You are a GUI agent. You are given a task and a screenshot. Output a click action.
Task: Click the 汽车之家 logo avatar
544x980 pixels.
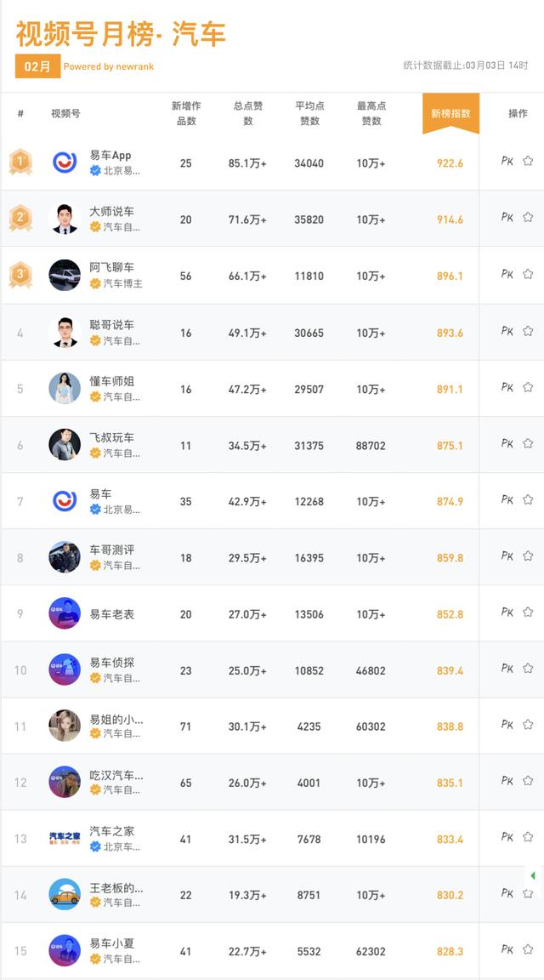[65, 839]
